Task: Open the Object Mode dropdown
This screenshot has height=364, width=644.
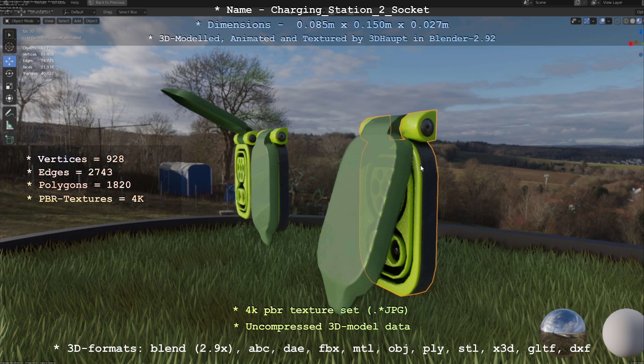Action: click(22, 21)
